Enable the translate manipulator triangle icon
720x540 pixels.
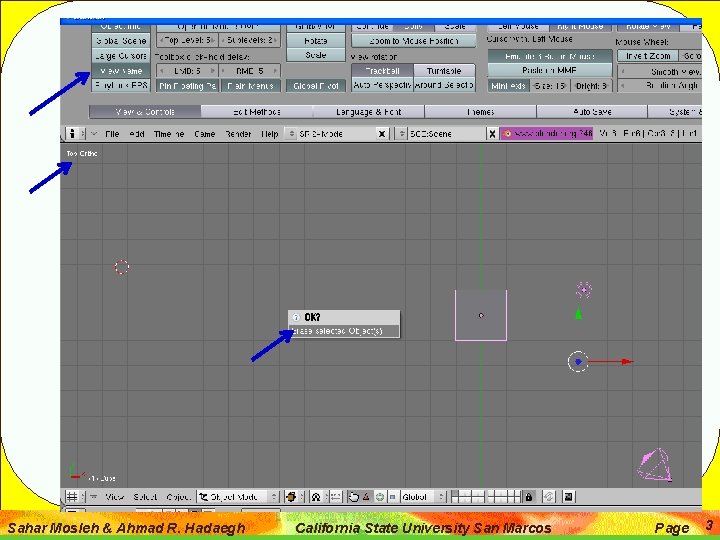tap(366, 497)
